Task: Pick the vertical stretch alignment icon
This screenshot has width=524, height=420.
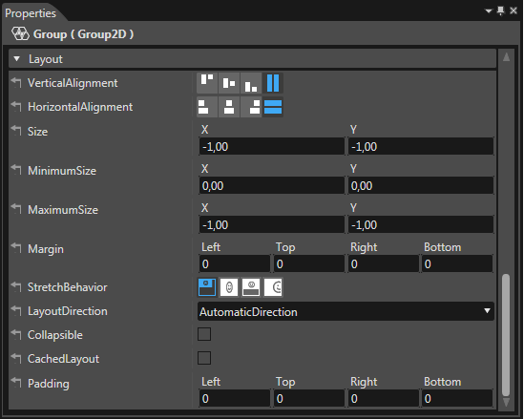Action: click(x=273, y=83)
